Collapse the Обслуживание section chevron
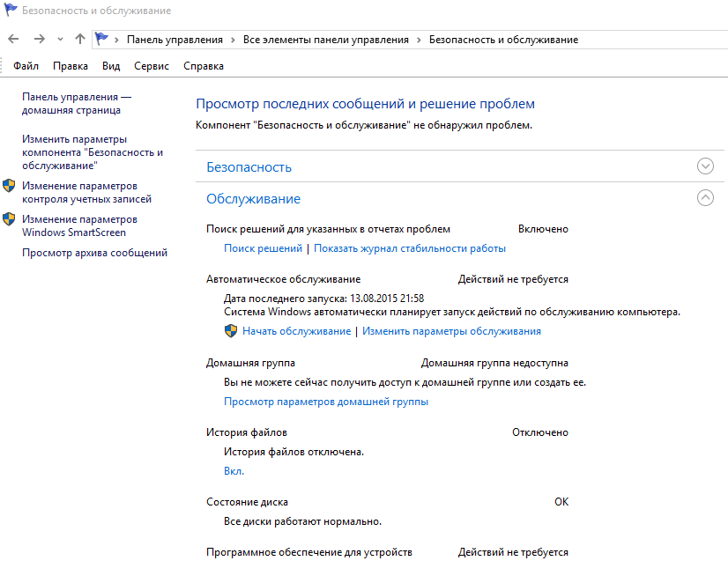 (x=704, y=199)
